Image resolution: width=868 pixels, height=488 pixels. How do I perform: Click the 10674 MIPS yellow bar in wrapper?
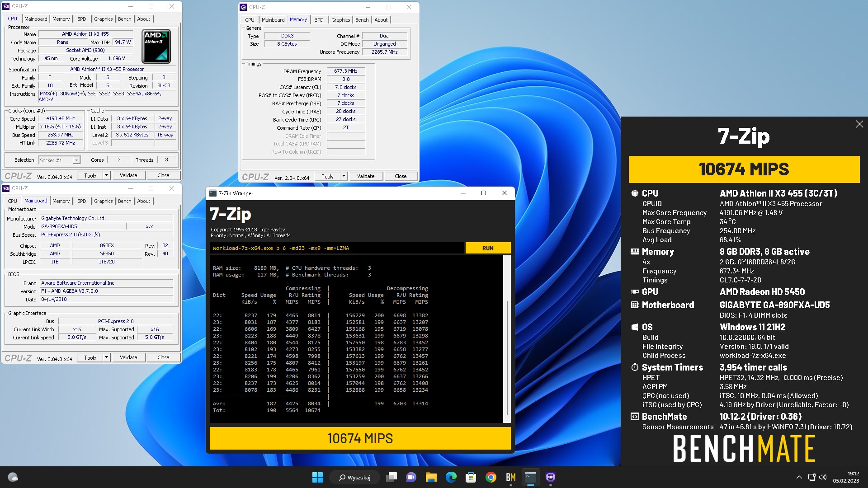[x=360, y=438]
